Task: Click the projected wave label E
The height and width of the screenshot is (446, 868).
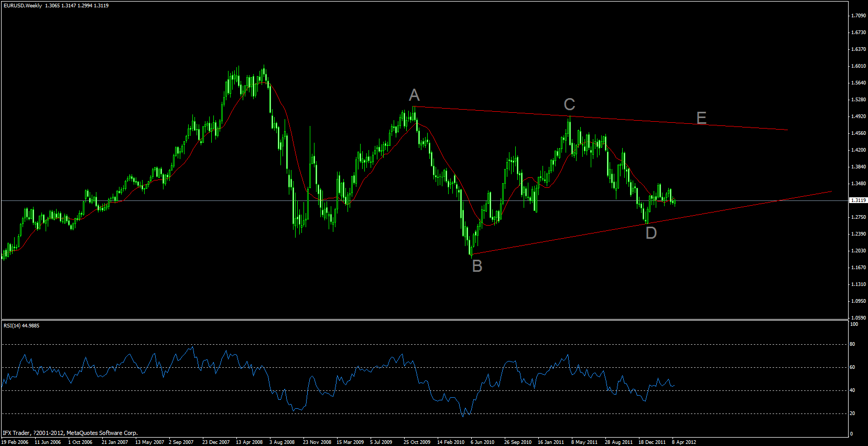Action: (701, 118)
